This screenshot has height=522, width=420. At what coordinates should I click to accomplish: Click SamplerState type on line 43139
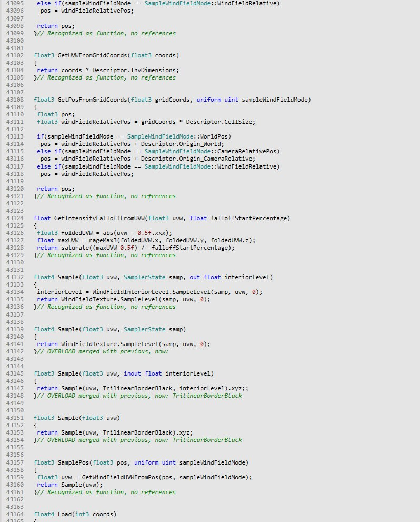(x=144, y=329)
